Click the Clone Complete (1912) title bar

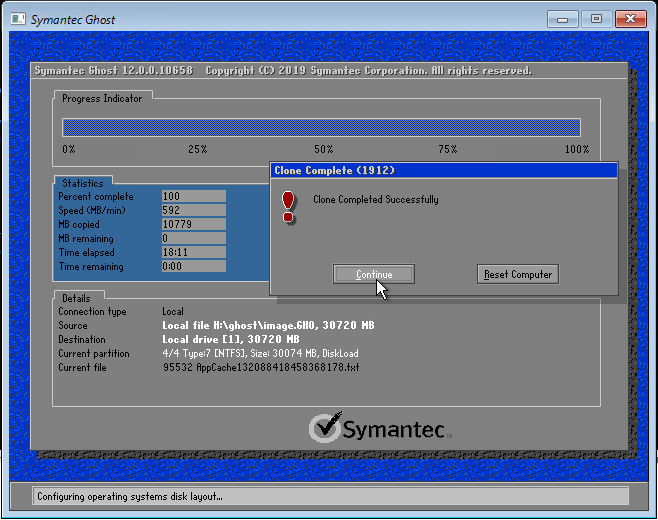(444, 170)
